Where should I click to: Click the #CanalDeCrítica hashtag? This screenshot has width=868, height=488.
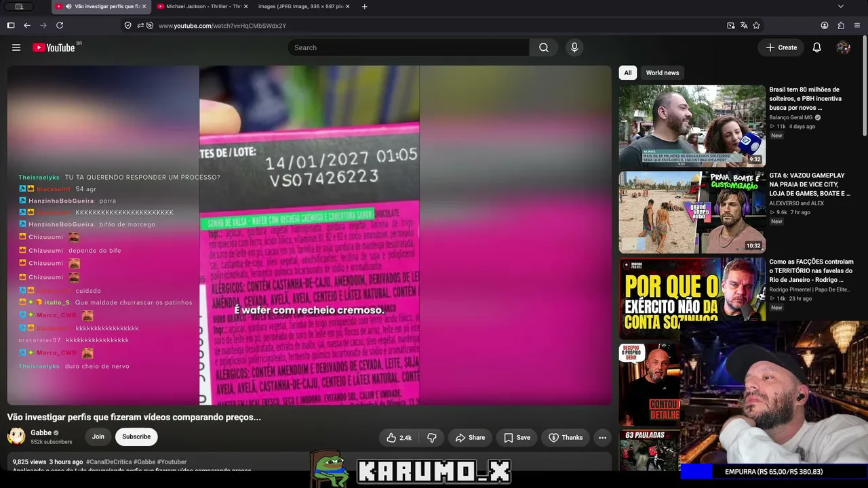coord(108,462)
